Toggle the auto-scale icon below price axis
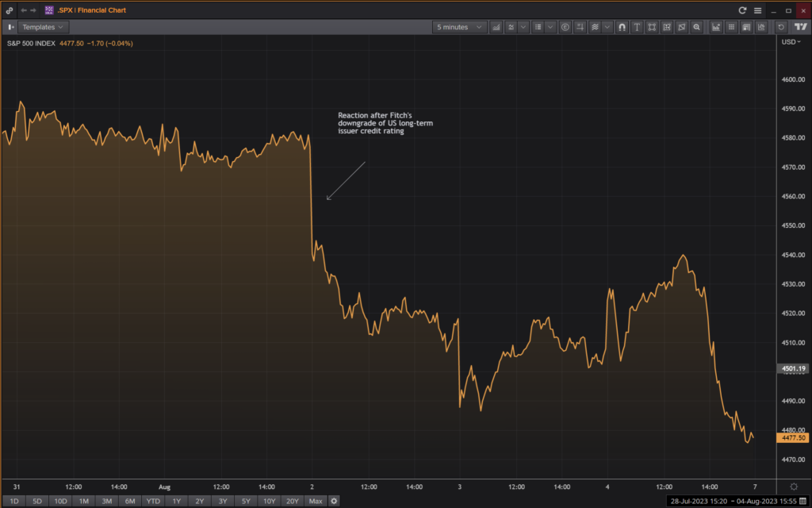Screen dimensions: 812x508 (x=794, y=486)
